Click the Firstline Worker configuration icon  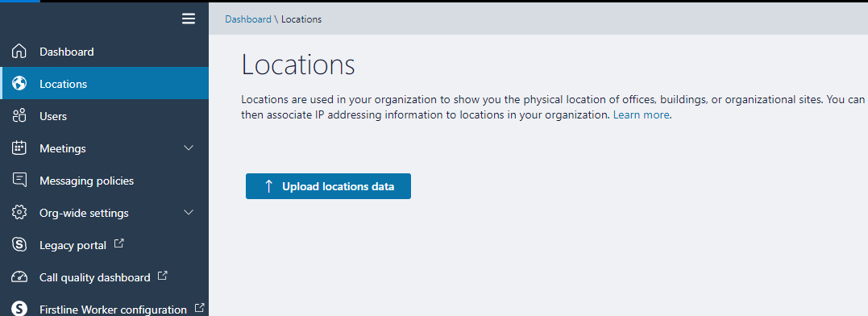pyautogui.click(x=19, y=308)
